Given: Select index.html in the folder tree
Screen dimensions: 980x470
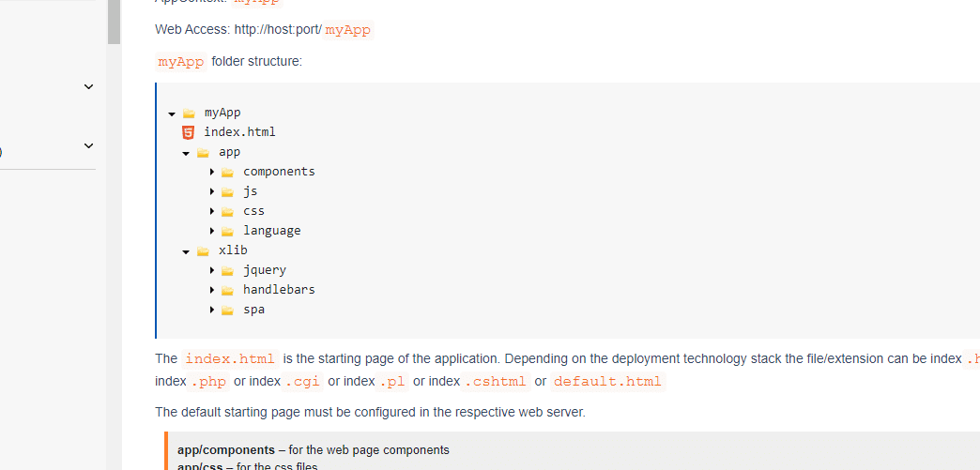Looking at the screenshot, I should 239,132.
